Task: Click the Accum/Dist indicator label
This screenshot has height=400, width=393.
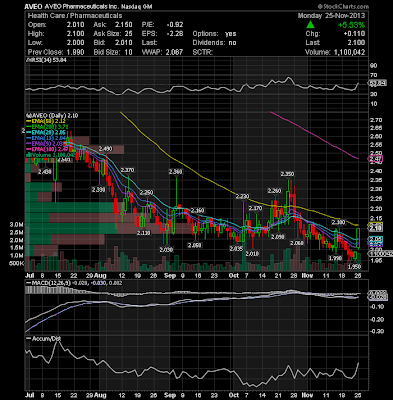Action: [46, 338]
